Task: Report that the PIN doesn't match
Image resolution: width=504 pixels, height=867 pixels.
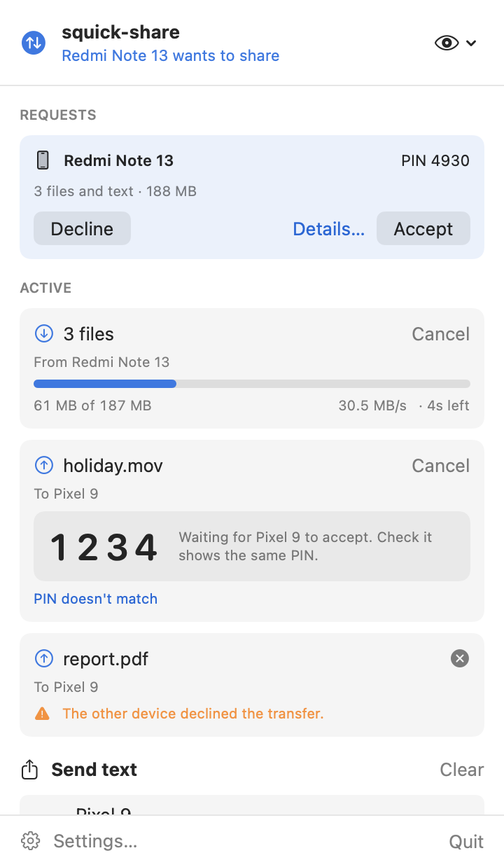Action: pos(95,599)
